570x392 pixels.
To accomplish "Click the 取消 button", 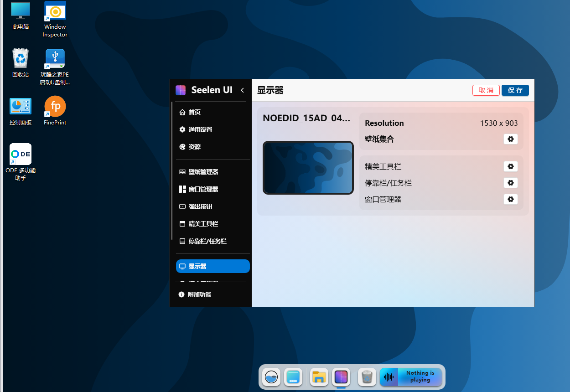I will click(x=486, y=90).
